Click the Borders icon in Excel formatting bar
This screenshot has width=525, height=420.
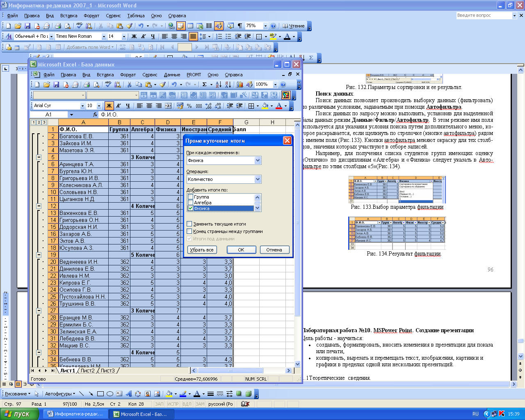point(251,106)
